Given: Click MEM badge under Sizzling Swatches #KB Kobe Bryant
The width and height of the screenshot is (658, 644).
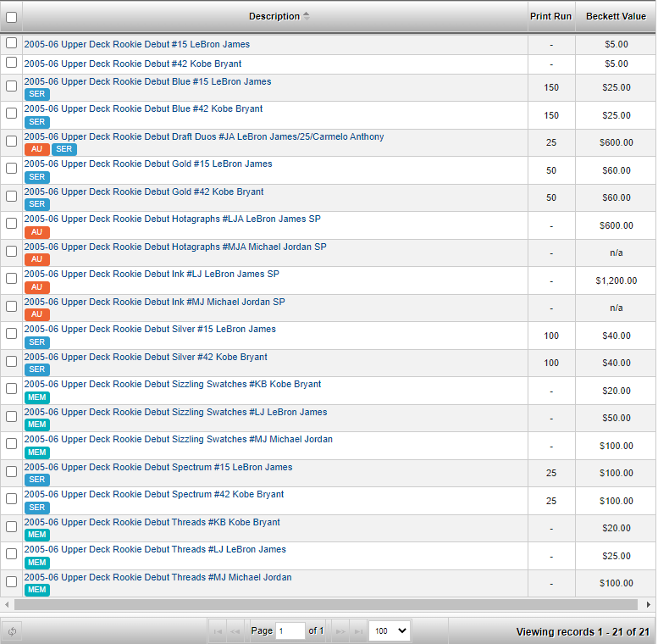Looking at the screenshot, I should [37, 397].
